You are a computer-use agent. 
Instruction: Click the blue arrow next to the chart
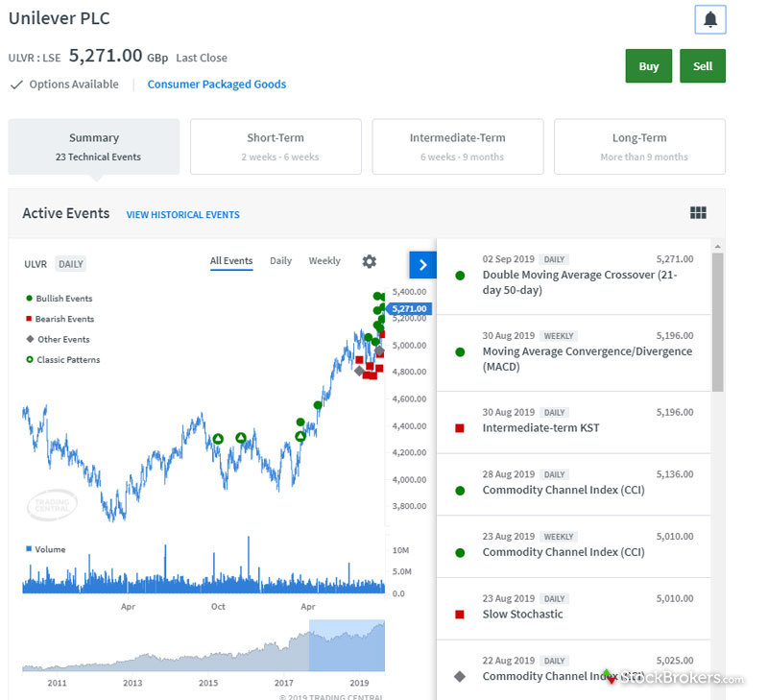[x=422, y=264]
